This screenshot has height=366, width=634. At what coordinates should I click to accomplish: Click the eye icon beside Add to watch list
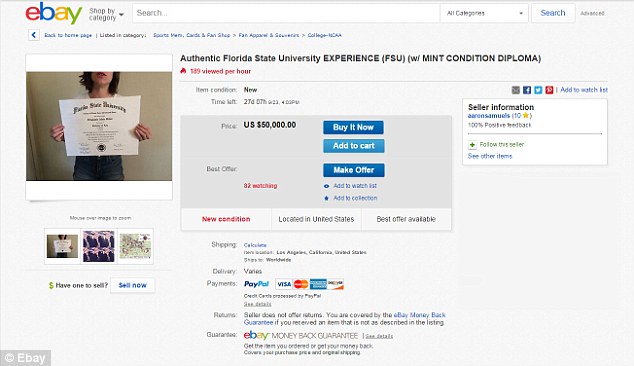click(327, 186)
